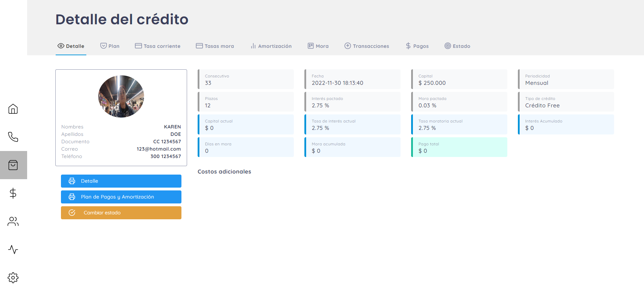Click the Costos adicionales heading

coord(224,172)
